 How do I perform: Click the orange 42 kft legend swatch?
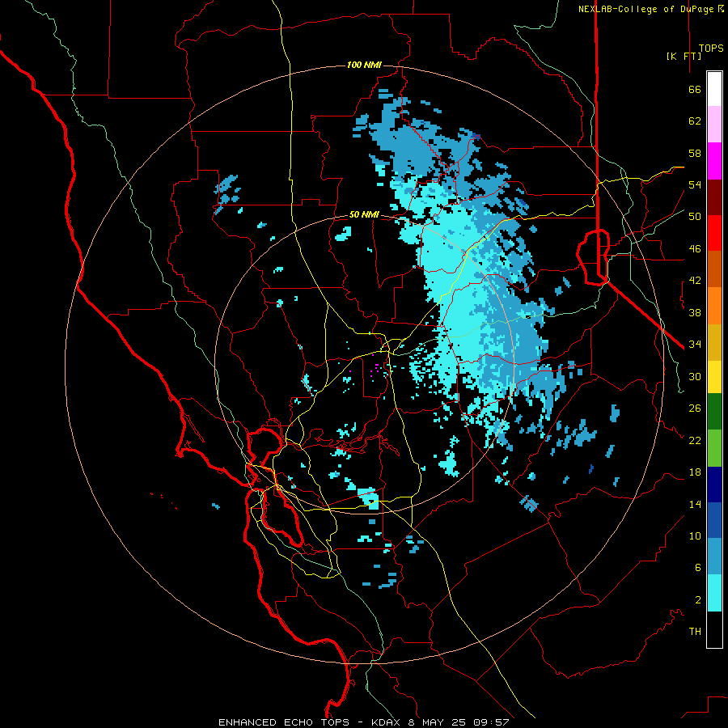point(714,306)
